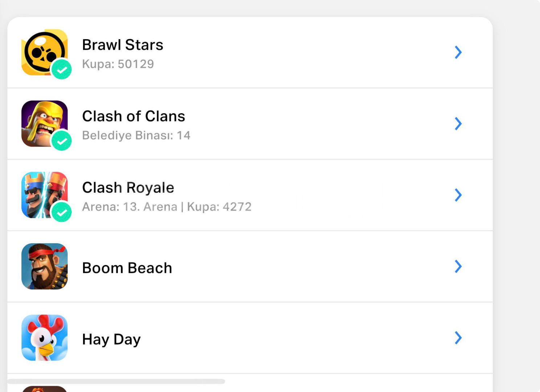This screenshot has height=392, width=540.
Task: Open Hay Day via its right chevron
Action: [458, 338]
